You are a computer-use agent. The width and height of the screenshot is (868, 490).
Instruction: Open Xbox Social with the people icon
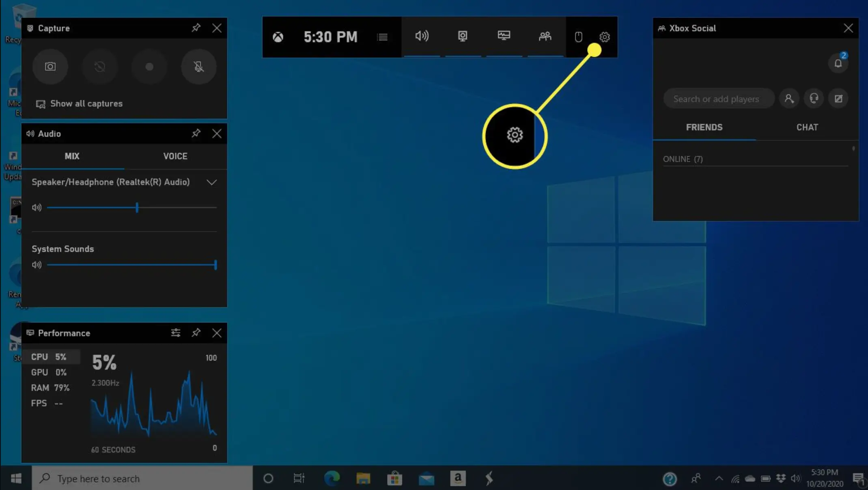click(545, 37)
